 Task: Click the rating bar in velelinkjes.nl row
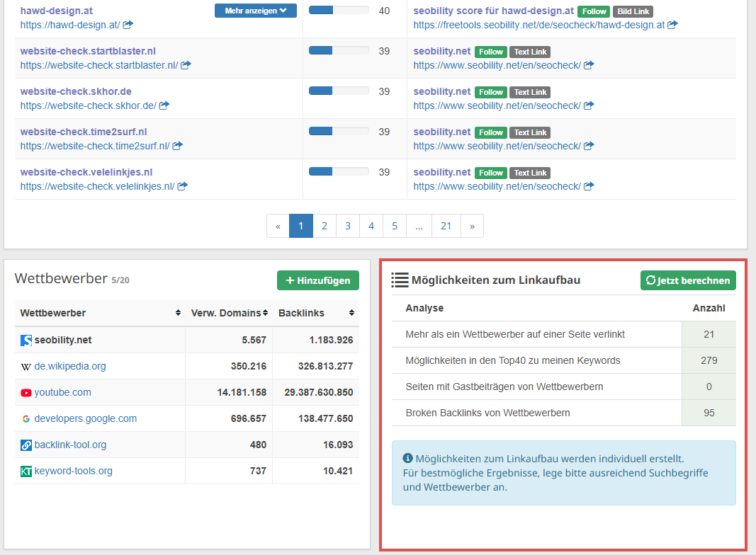[339, 171]
